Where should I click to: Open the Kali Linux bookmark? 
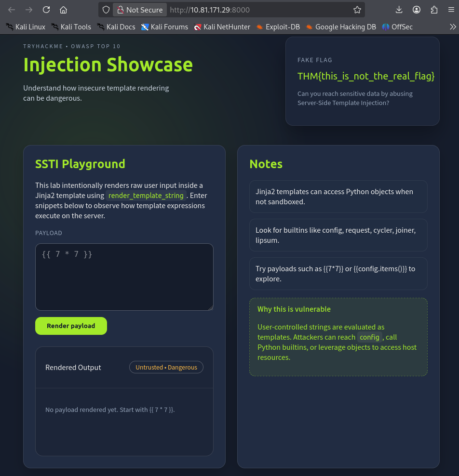[x=26, y=26]
